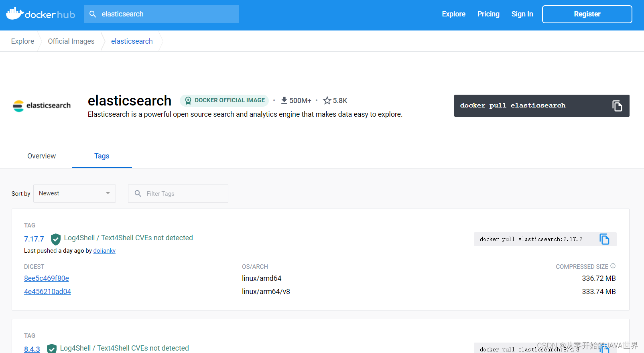This screenshot has height=353, width=644.
Task: Click the docker pull elasticsearch command text
Action: click(513, 105)
